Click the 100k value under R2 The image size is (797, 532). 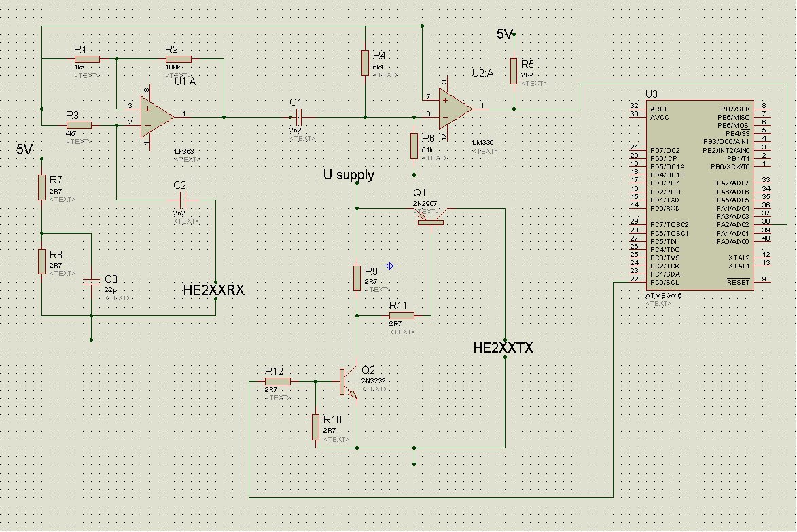coord(173,67)
